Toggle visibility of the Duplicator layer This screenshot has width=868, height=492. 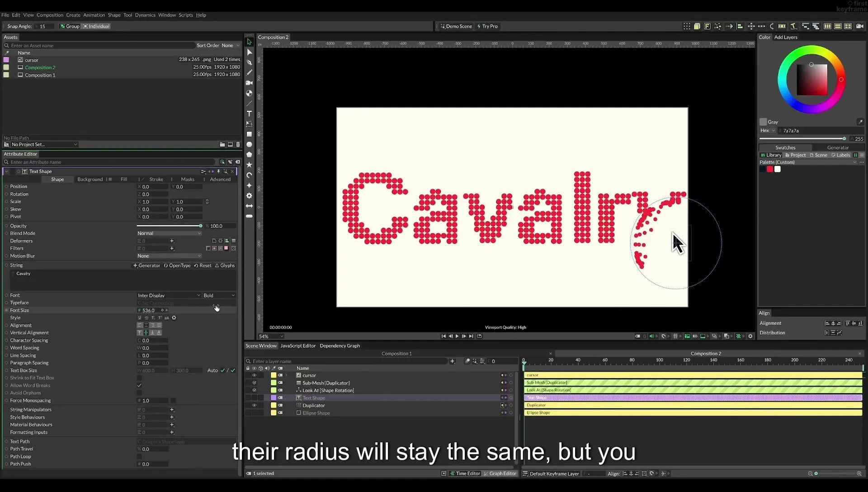click(x=254, y=406)
